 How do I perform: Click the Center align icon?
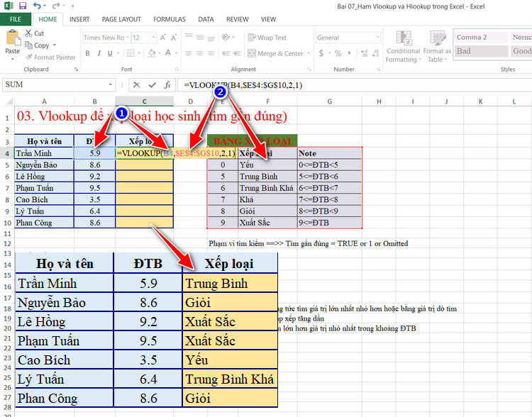click(200, 53)
